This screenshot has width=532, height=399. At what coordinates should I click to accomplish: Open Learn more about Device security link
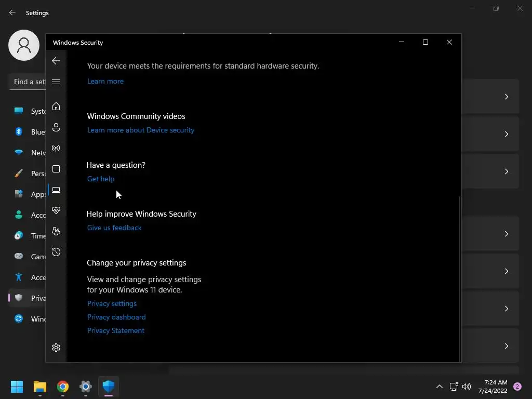141,130
